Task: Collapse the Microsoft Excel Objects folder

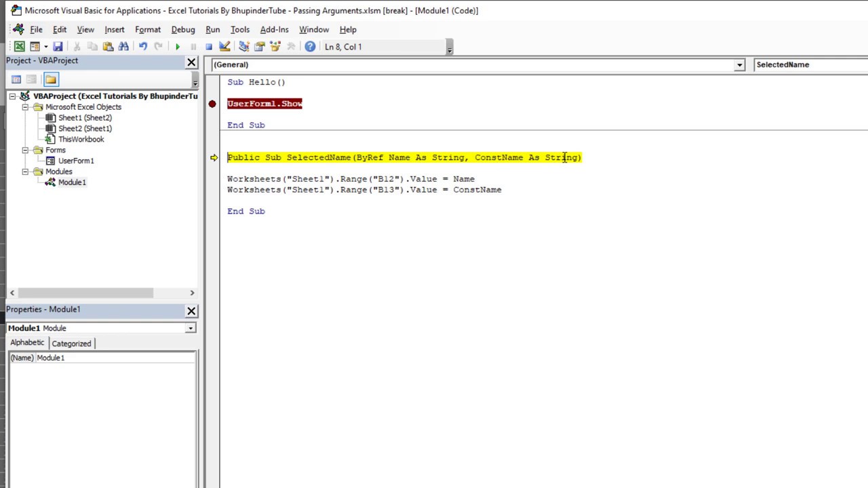Action: tap(25, 107)
